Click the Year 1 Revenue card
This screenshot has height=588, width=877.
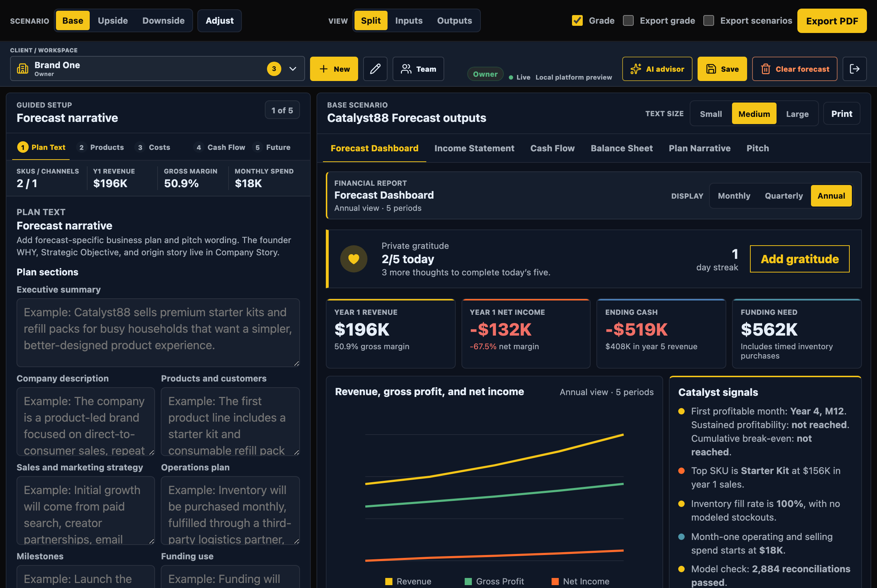(390, 333)
